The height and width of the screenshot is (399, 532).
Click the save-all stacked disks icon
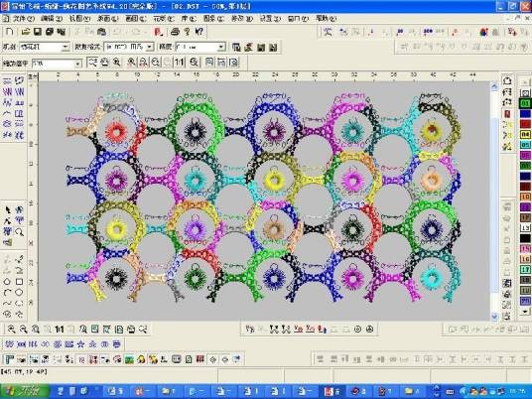(50, 32)
